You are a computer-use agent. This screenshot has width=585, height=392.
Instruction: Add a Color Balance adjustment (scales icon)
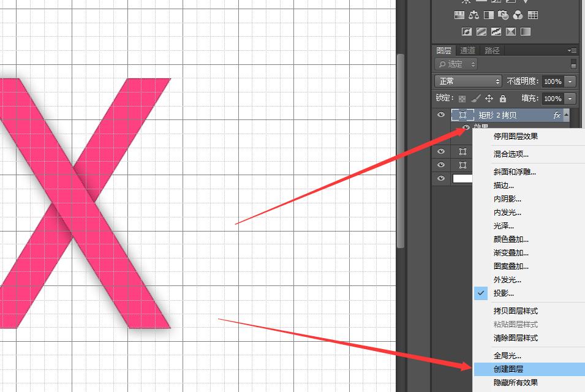click(x=474, y=15)
